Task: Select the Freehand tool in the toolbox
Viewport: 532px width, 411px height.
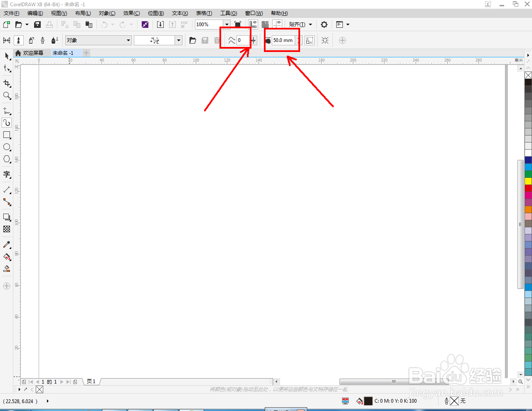Action: (7, 111)
